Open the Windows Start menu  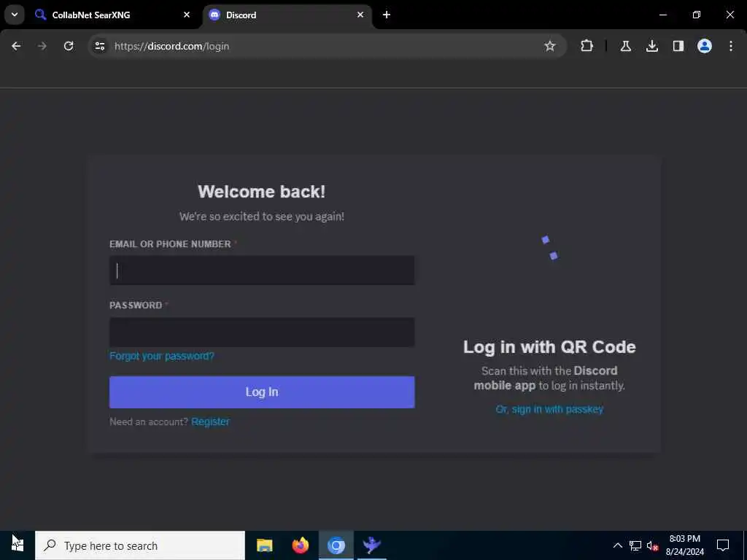18,545
